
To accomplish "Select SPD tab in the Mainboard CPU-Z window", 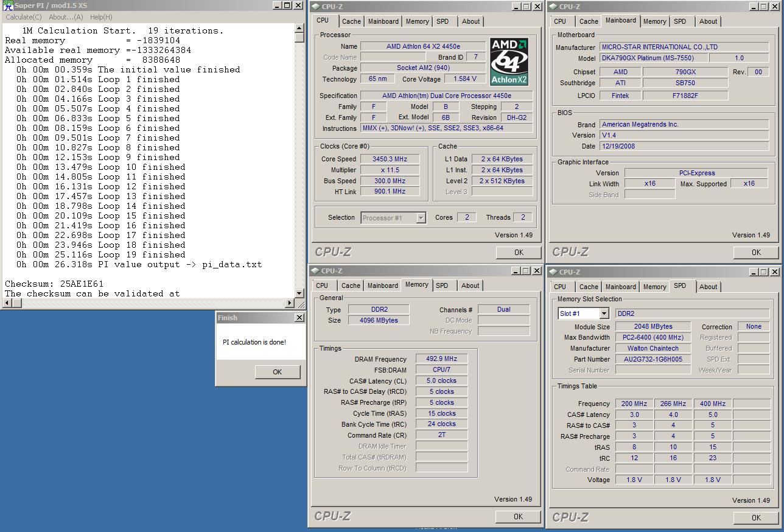I will (680, 21).
